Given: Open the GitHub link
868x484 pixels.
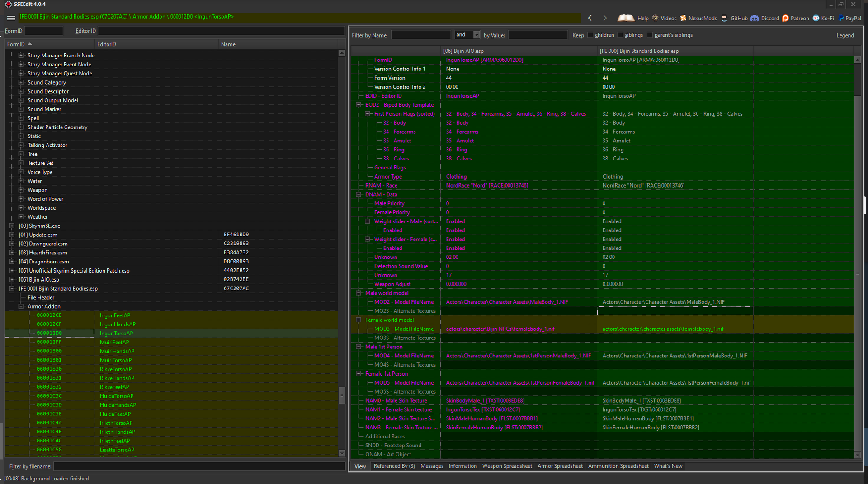Looking at the screenshot, I should (x=734, y=18).
